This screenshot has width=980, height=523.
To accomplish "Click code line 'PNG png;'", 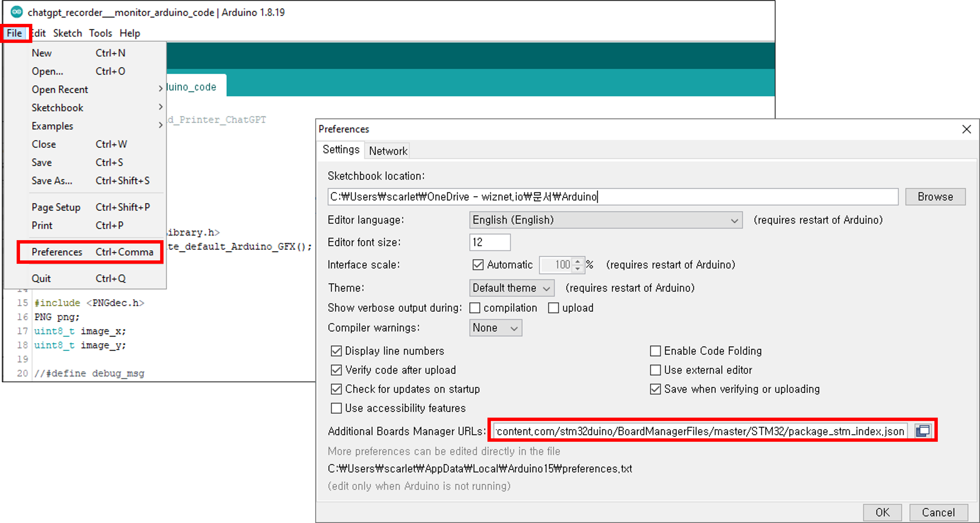I will coord(57,317).
